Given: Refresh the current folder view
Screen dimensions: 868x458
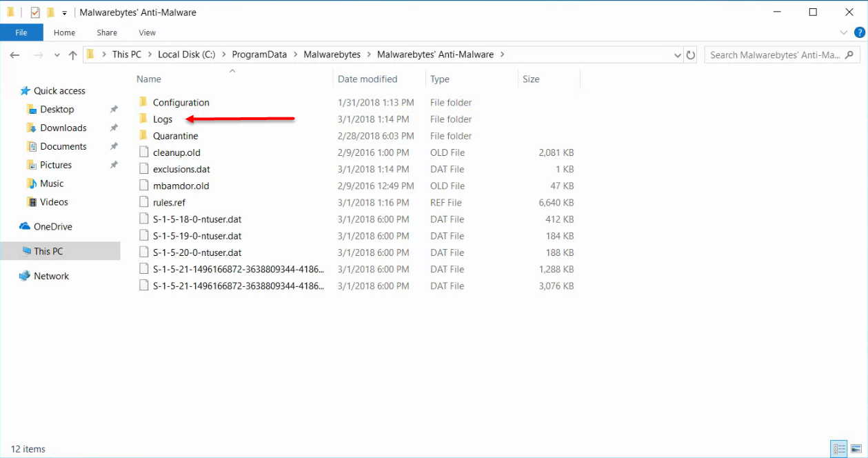Looking at the screenshot, I should (691, 55).
